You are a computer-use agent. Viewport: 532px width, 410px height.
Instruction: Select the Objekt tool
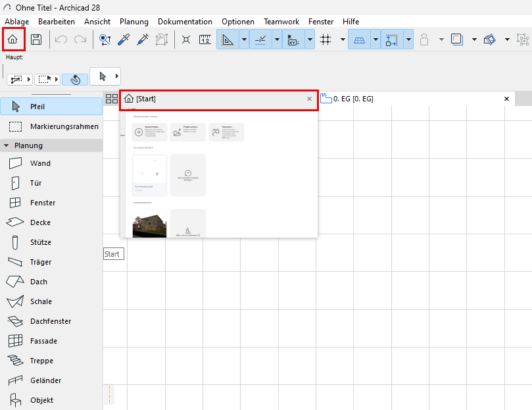tap(51, 400)
